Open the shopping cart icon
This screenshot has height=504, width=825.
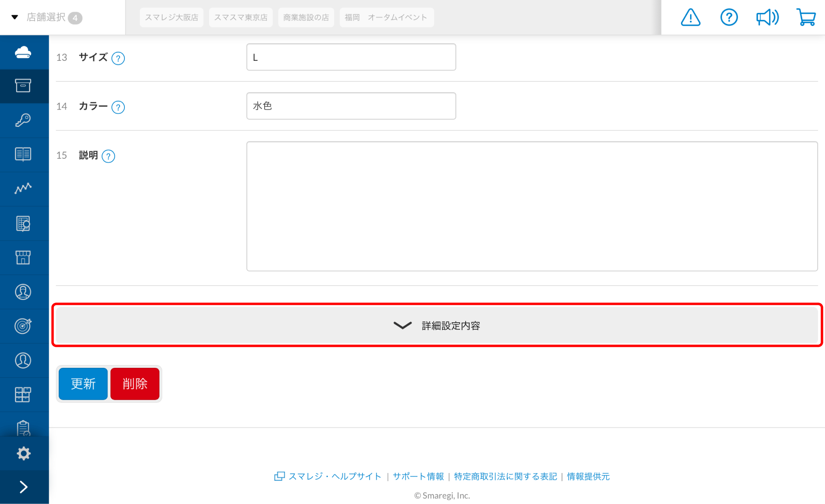coord(806,17)
